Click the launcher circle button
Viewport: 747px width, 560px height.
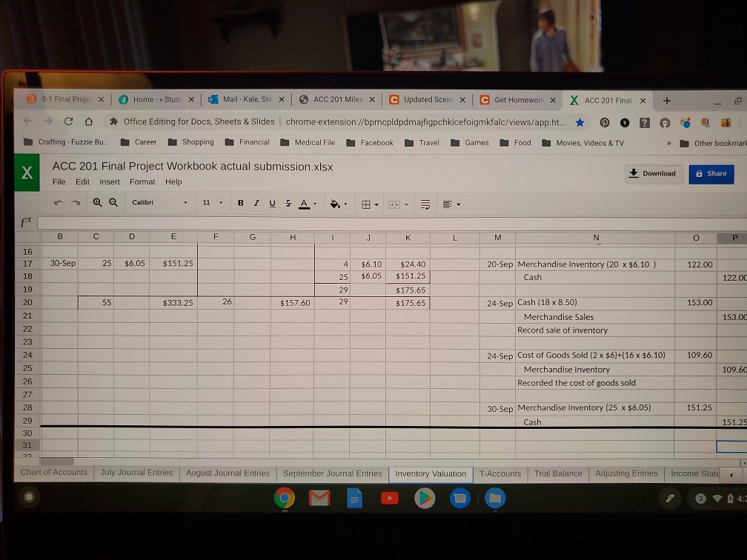pyautogui.click(x=29, y=497)
